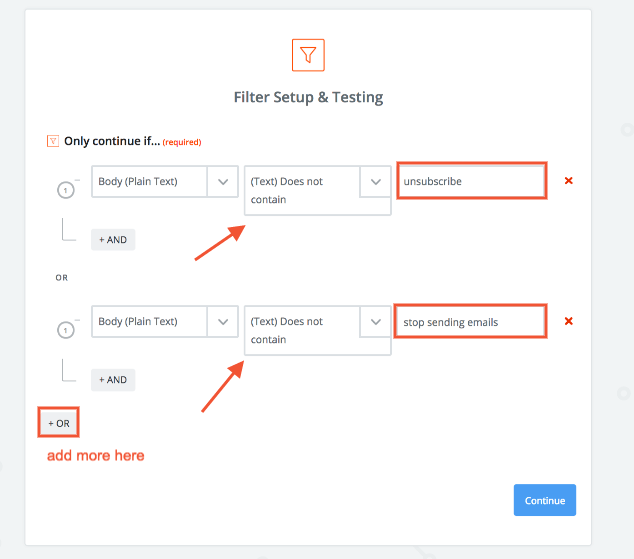Image resolution: width=634 pixels, height=559 pixels.
Task: Add an AND condition under the stop sending emails rule
Action: coord(113,380)
